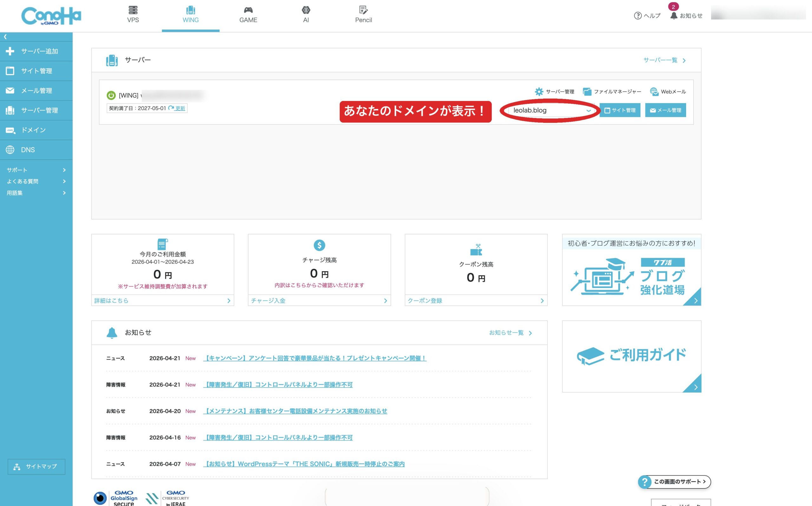Open 詳細はこちら usage details

[162, 301]
